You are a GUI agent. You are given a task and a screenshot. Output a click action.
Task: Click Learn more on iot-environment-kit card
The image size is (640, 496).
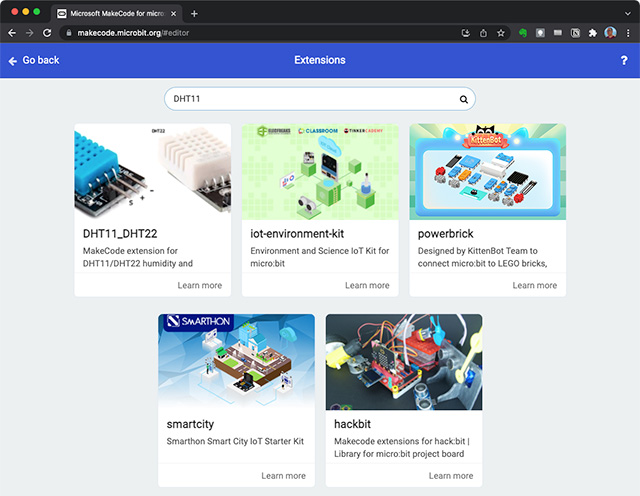point(367,285)
